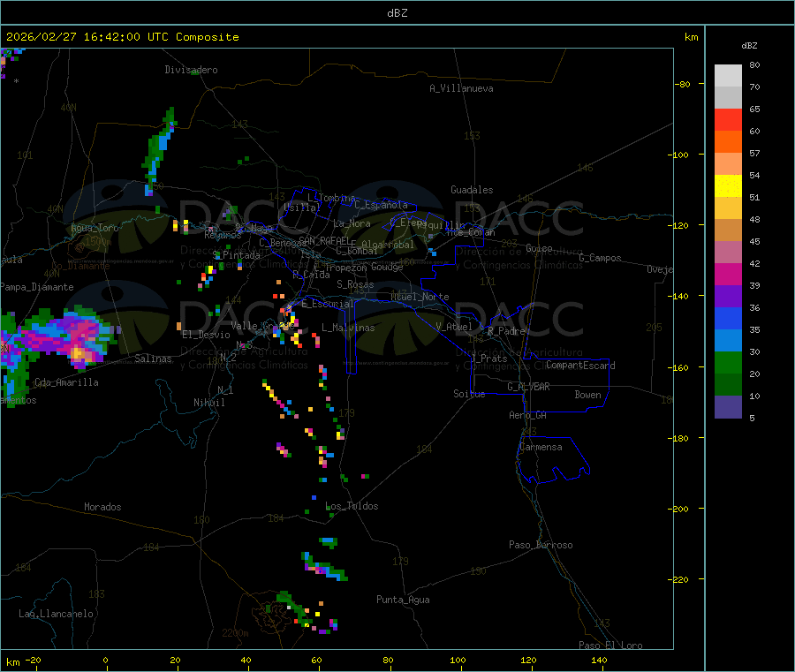Click the Divisadero map label
795x672 pixels.
tap(191, 70)
